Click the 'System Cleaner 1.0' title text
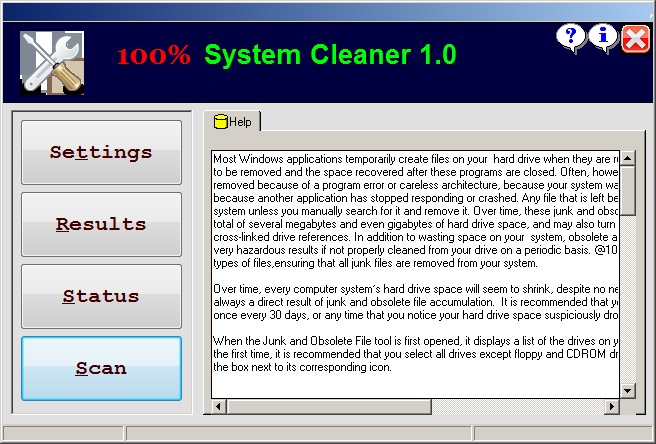This screenshot has width=656, height=444. pyautogui.click(x=330, y=55)
